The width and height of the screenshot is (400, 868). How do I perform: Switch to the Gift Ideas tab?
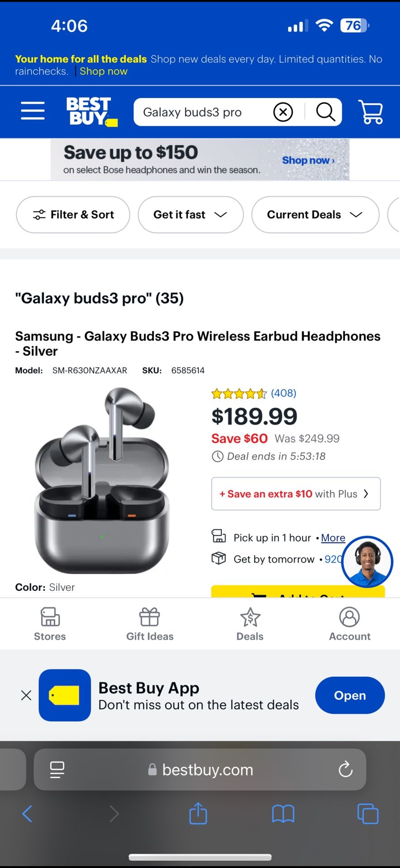(150, 624)
